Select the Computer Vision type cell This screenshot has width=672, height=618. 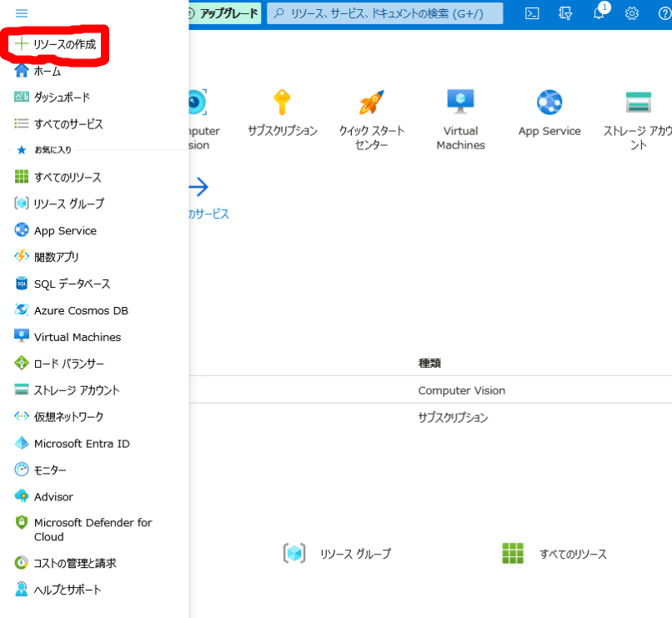(x=462, y=390)
